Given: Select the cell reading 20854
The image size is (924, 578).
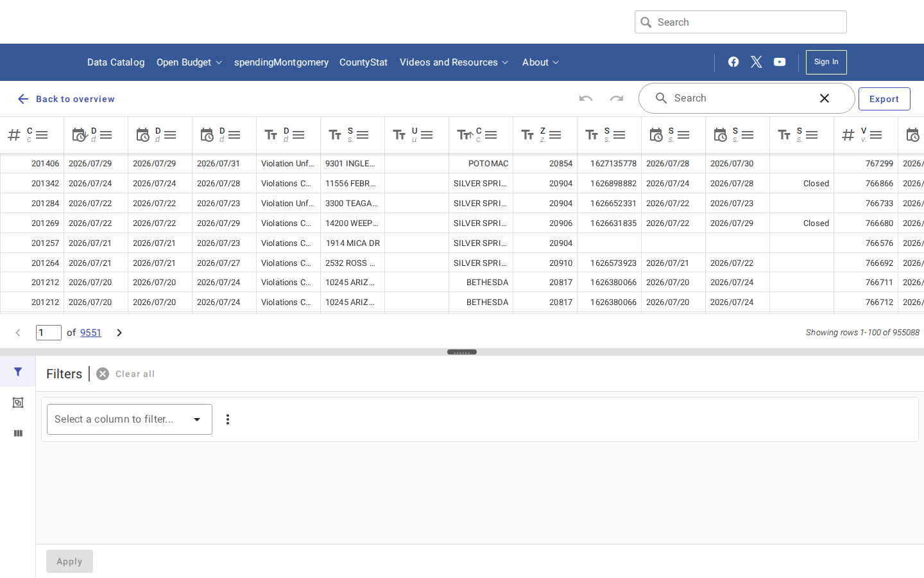Looking at the screenshot, I should point(545,163).
